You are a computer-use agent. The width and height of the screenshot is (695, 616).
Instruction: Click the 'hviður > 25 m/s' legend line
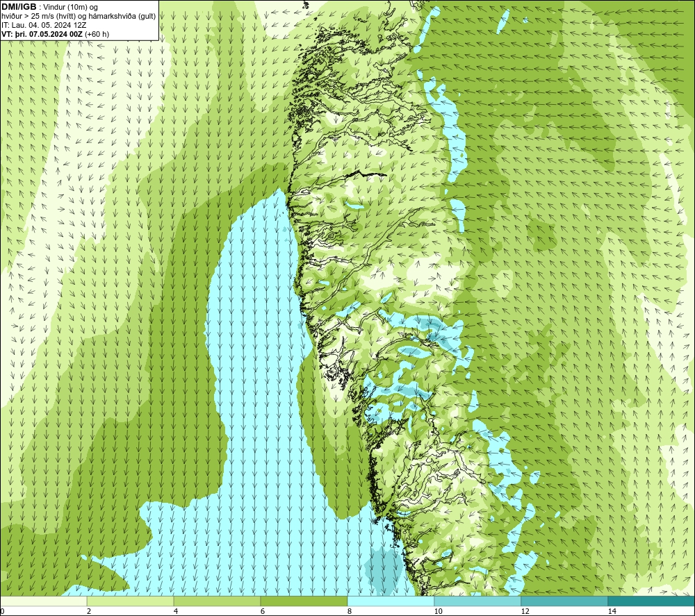pyautogui.click(x=79, y=17)
